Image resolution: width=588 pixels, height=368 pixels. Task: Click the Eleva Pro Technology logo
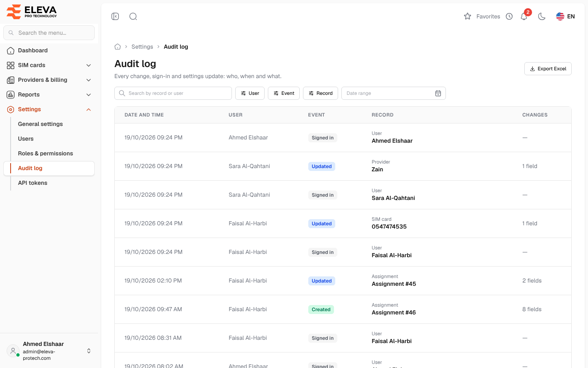coord(32,11)
